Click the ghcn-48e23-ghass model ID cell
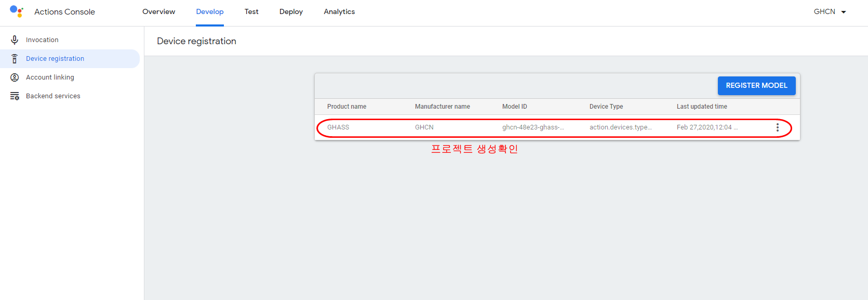 (533, 127)
